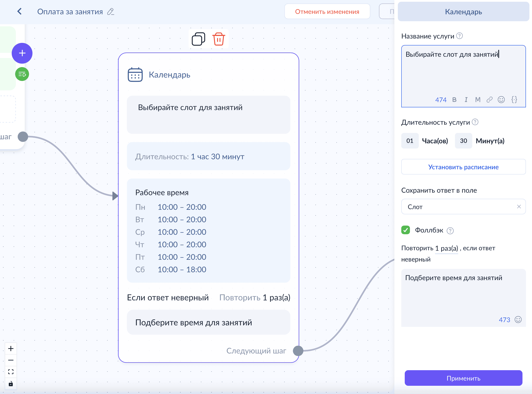Image resolution: width=532 pixels, height=394 pixels.
Task: Click the hours field showing 01
Action: pyautogui.click(x=410, y=141)
